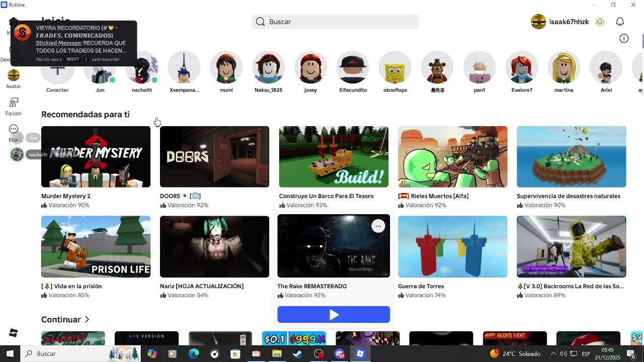Open the Avatar sidebar icon

pyautogui.click(x=14, y=75)
